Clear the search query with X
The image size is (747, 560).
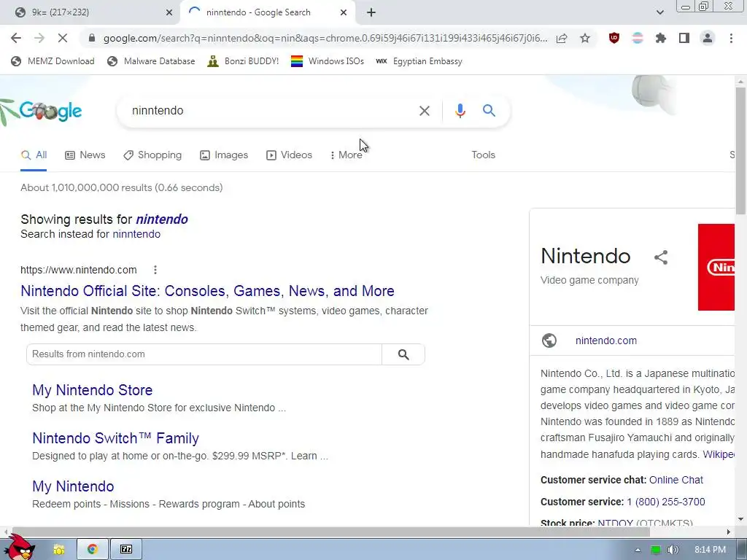(x=424, y=111)
